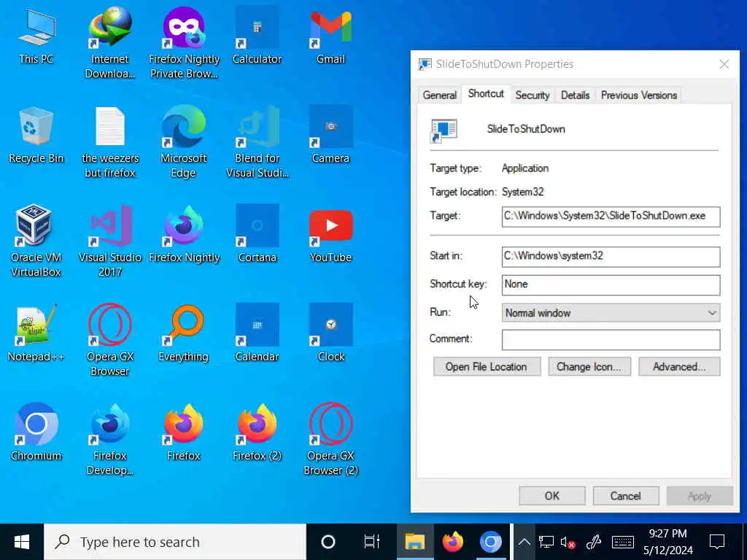Click the Change Icon button
The image size is (747, 560).
click(589, 367)
